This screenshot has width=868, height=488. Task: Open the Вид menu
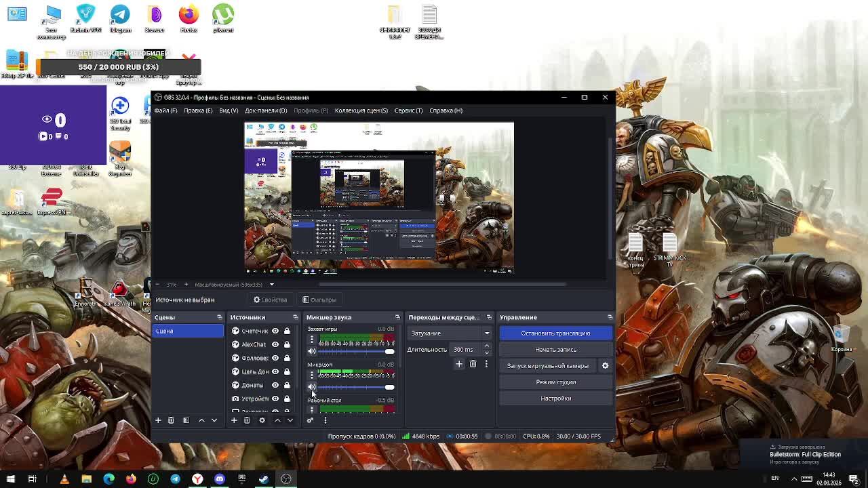coord(229,110)
